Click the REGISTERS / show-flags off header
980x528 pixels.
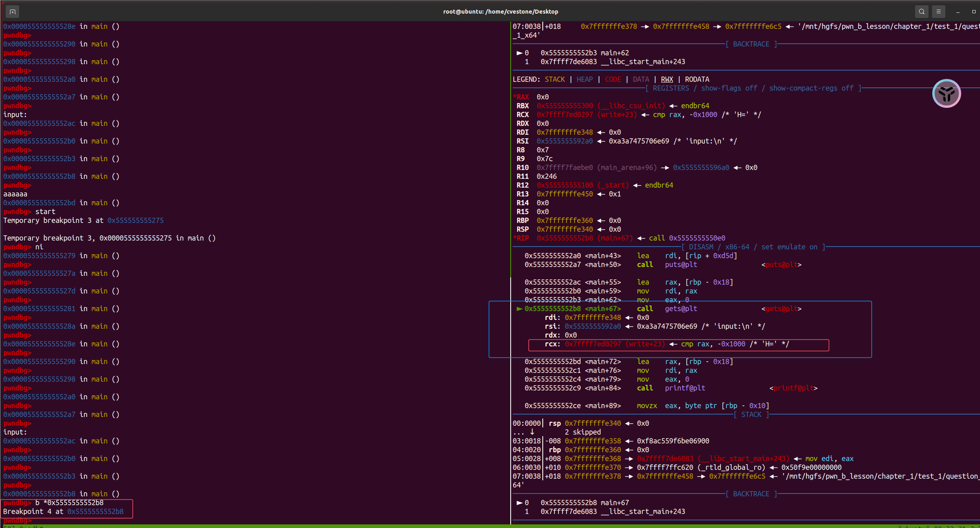tap(753, 88)
